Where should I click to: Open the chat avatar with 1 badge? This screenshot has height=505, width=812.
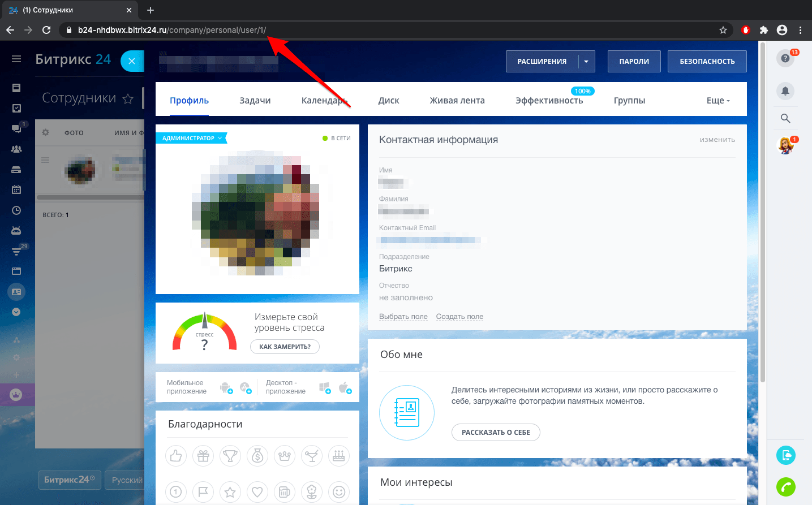tap(786, 145)
